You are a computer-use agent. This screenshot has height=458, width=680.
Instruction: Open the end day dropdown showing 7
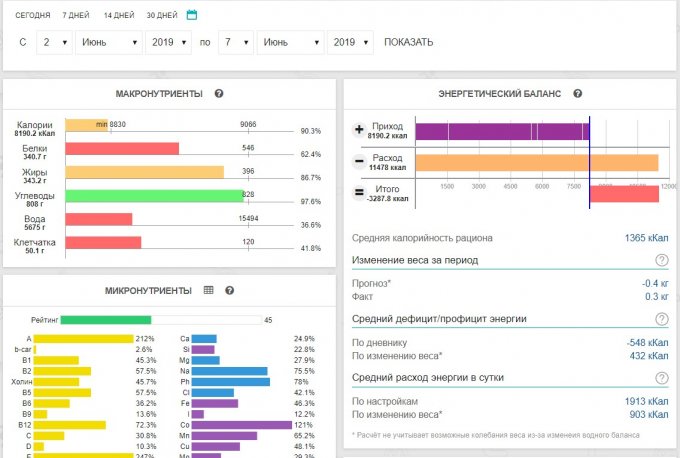[235, 42]
